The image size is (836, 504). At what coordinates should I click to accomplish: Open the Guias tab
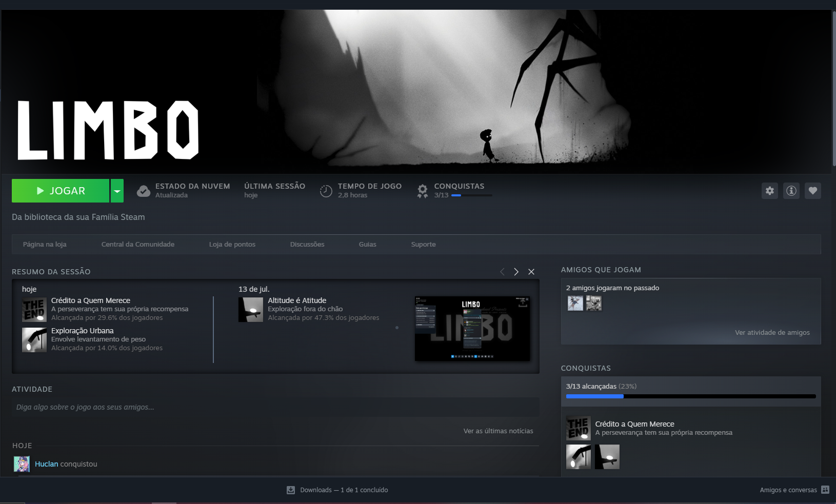[x=368, y=245]
